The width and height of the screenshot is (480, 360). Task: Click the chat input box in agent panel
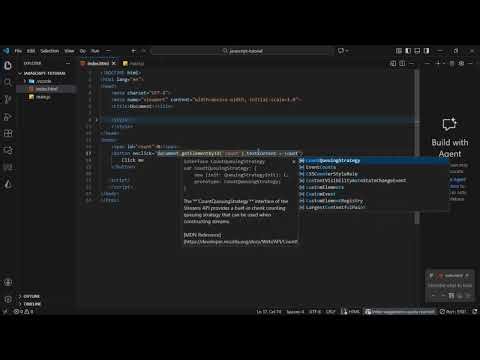pyautogui.click(x=450, y=285)
